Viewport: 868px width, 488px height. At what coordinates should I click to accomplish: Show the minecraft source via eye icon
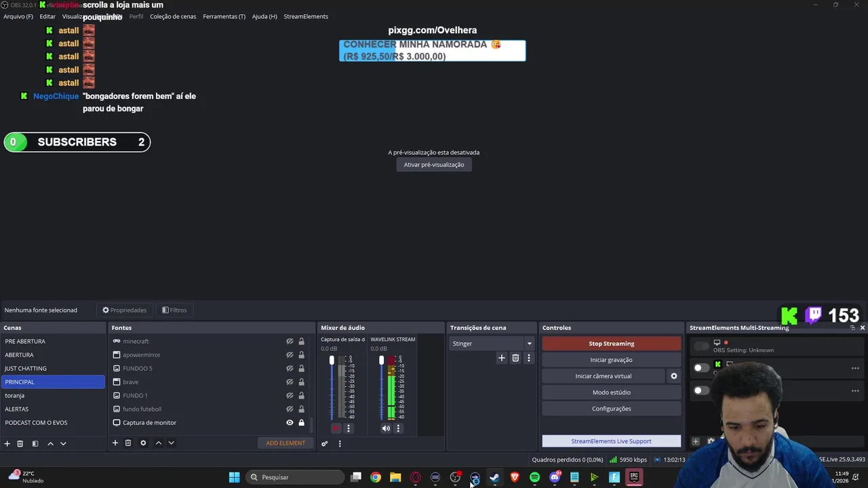[x=290, y=342]
